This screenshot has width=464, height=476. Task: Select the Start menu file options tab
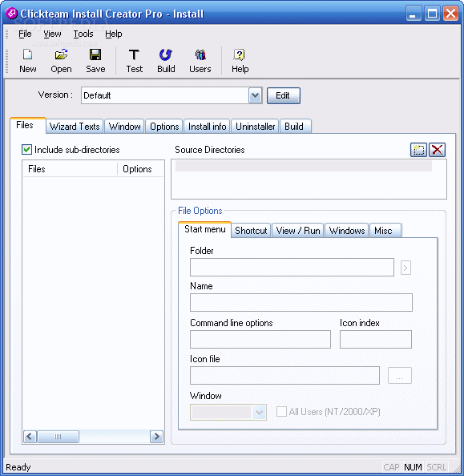pos(205,229)
